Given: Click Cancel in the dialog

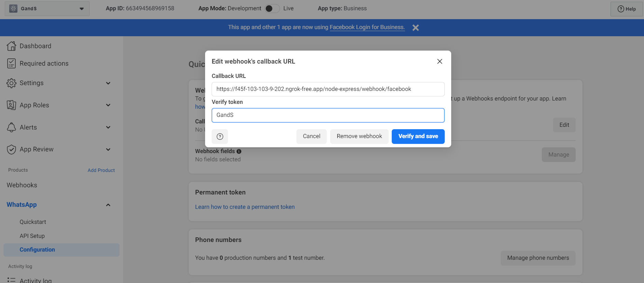Looking at the screenshot, I should pos(311,136).
